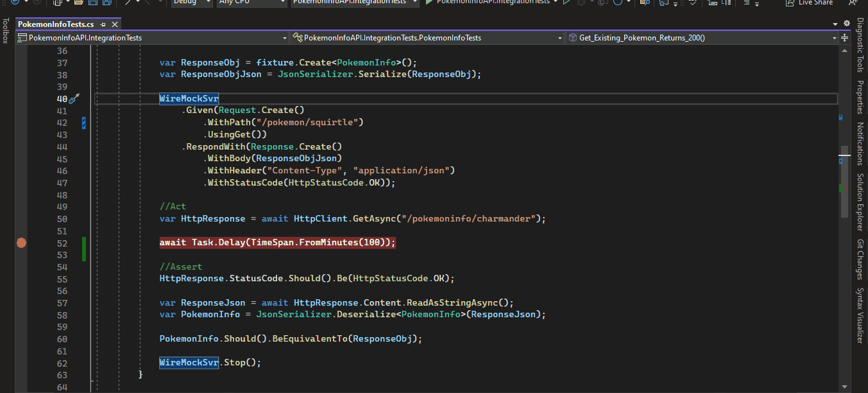Click BeEquivalentTo on line 60
The width and height of the screenshot is (868, 393).
click(310, 339)
